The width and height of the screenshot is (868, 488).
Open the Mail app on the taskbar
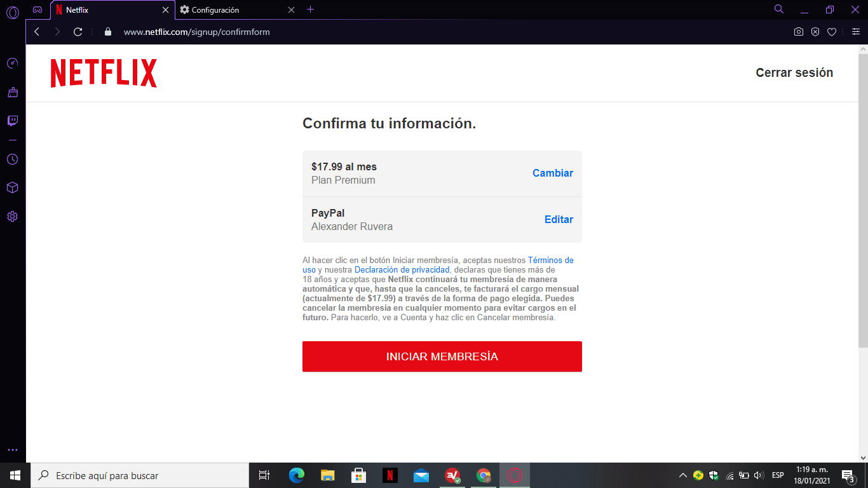pyautogui.click(x=421, y=475)
